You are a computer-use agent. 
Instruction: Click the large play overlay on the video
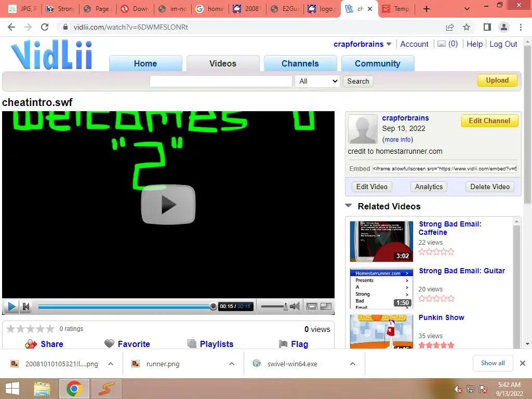[x=168, y=204]
